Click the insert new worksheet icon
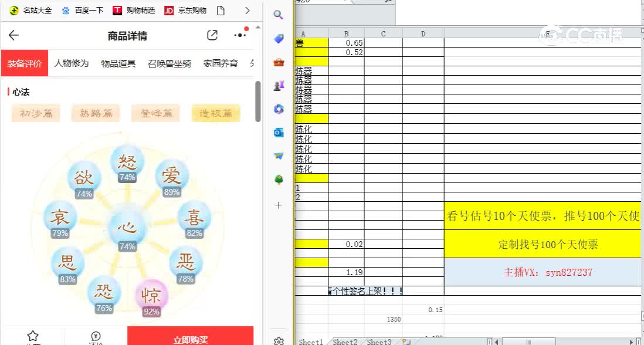Image resolution: width=644 pixels, height=345 pixels. pyautogui.click(x=406, y=341)
